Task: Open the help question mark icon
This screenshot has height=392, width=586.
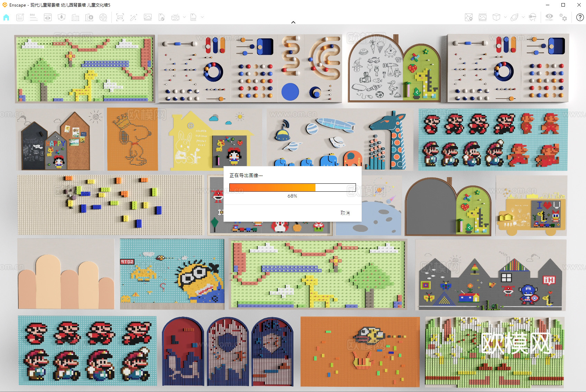Action: [580, 17]
